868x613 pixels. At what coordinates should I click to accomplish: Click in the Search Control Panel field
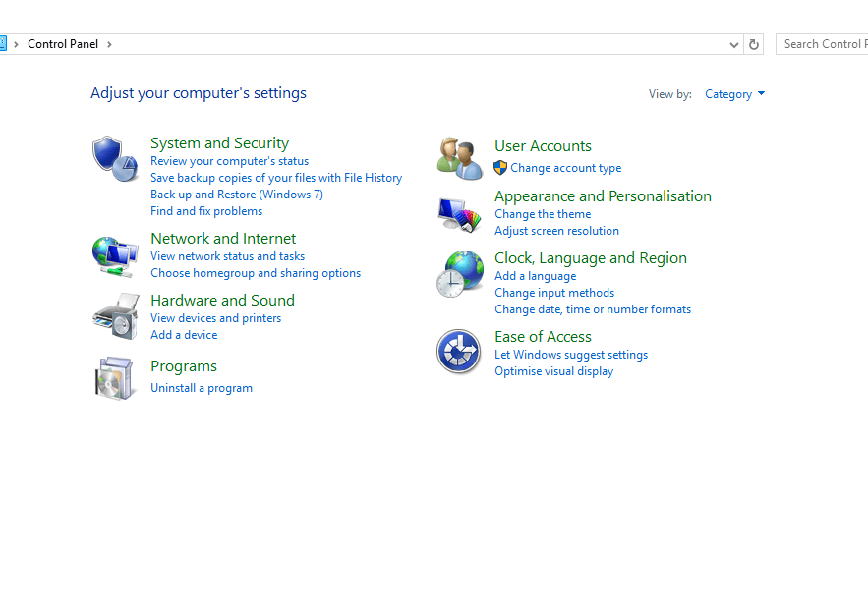point(824,44)
